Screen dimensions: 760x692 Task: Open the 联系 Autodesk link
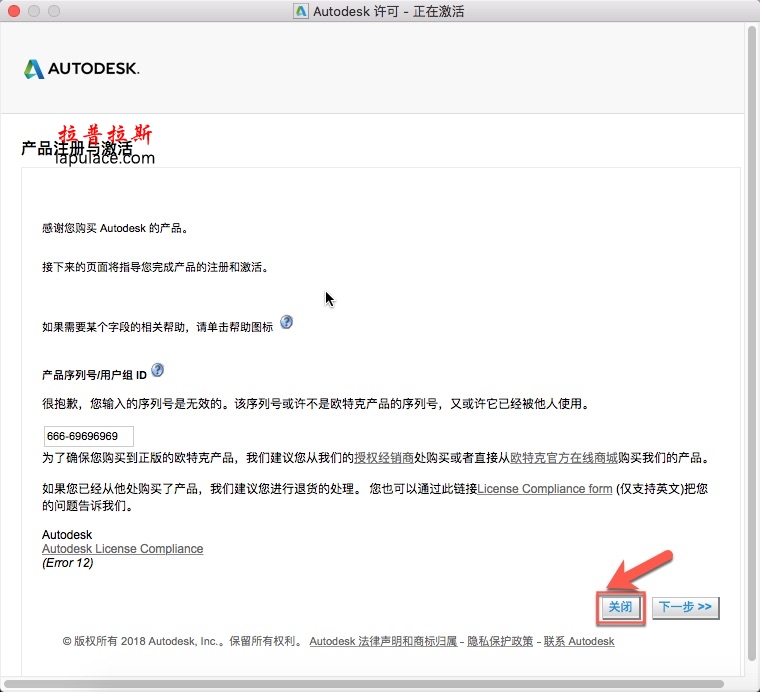(579, 641)
